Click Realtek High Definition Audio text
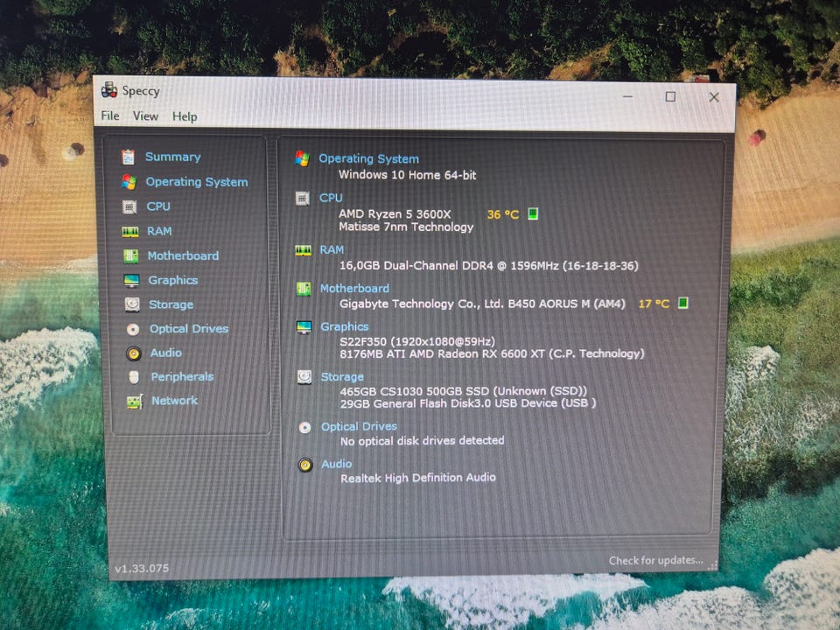The width and height of the screenshot is (840, 630). 418,478
